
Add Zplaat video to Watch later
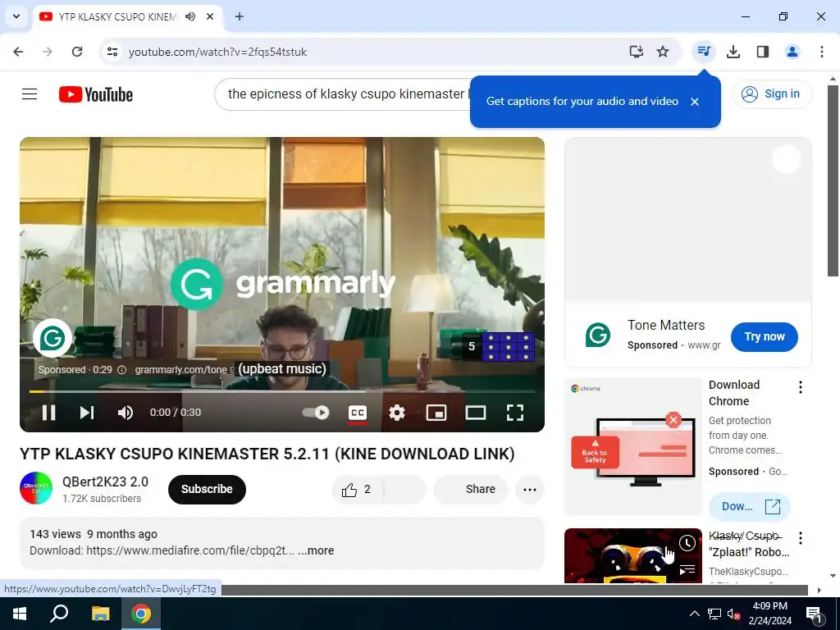click(x=687, y=543)
